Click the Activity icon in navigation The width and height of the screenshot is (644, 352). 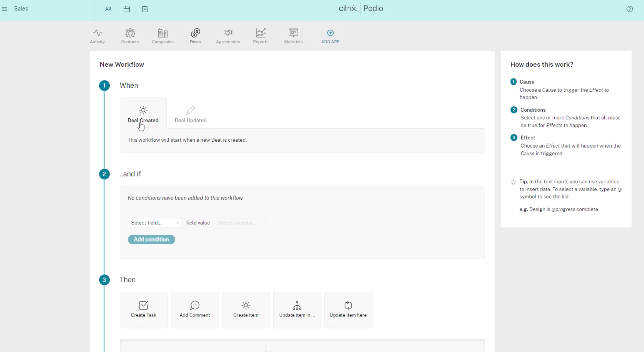[97, 36]
